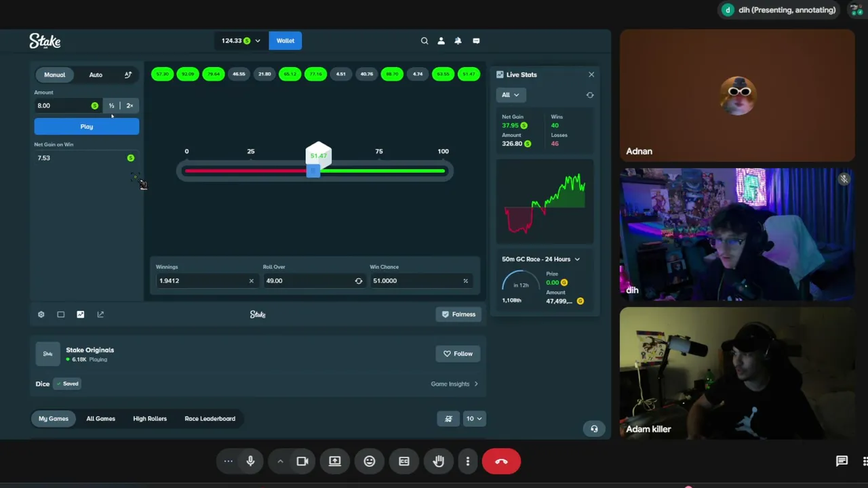Toggle closed captions in the call toolbar
Screen dimensions: 868x488
404,462
